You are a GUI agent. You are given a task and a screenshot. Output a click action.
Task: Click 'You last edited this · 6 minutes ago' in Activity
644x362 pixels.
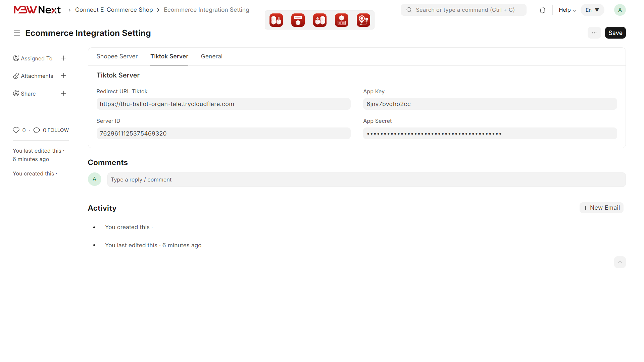[153, 245]
